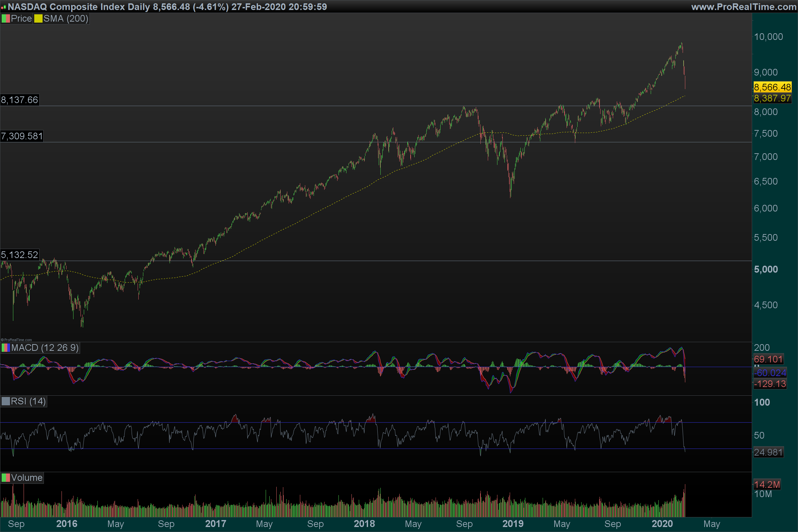This screenshot has width=798, height=532.
Task: Click the MACD (12 26 9) indicator icon
Action: tap(5, 348)
